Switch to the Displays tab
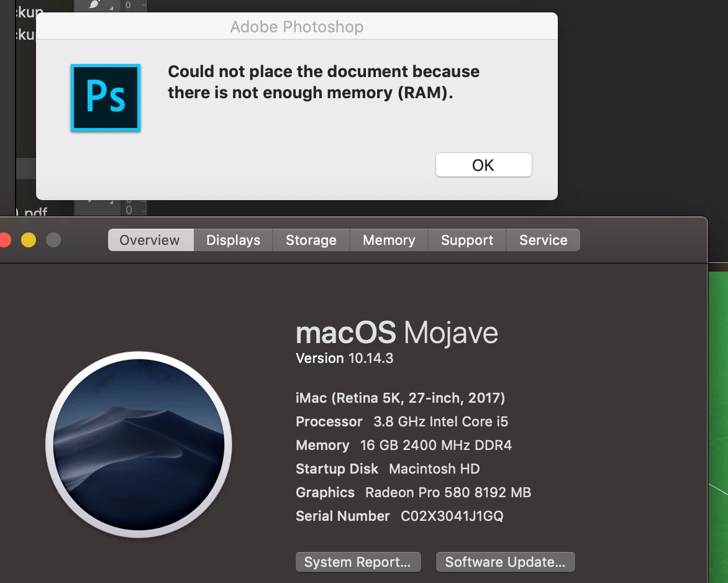Viewport: 728px width, 583px height. pos(233,240)
